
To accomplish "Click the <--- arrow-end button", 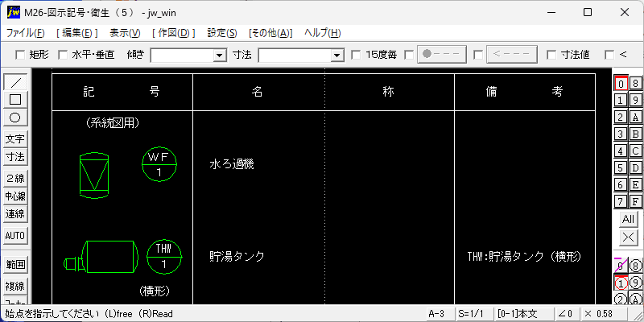I will coord(512,54).
